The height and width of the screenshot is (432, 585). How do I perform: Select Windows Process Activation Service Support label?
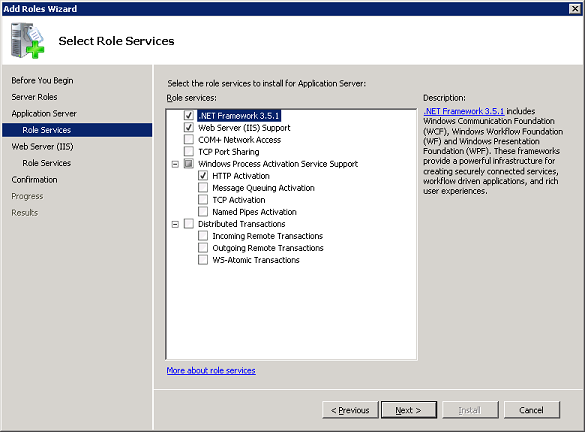point(278,164)
